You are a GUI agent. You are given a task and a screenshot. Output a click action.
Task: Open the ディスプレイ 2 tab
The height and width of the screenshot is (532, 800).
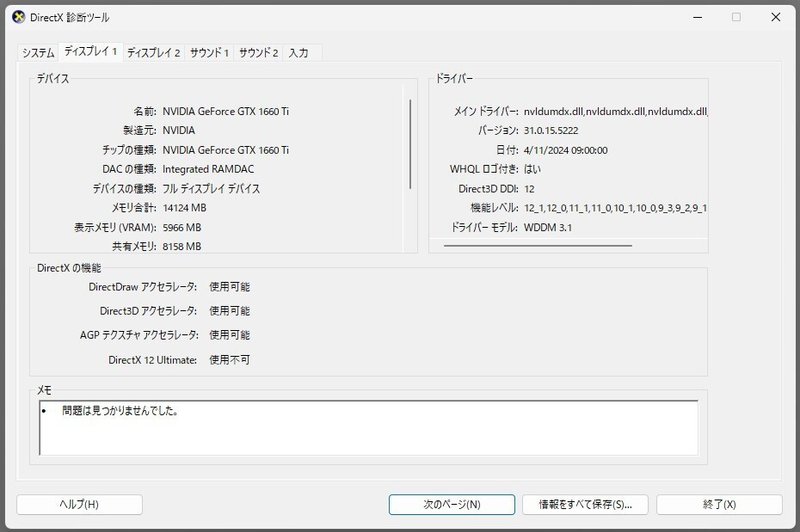[x=154, y=53]
